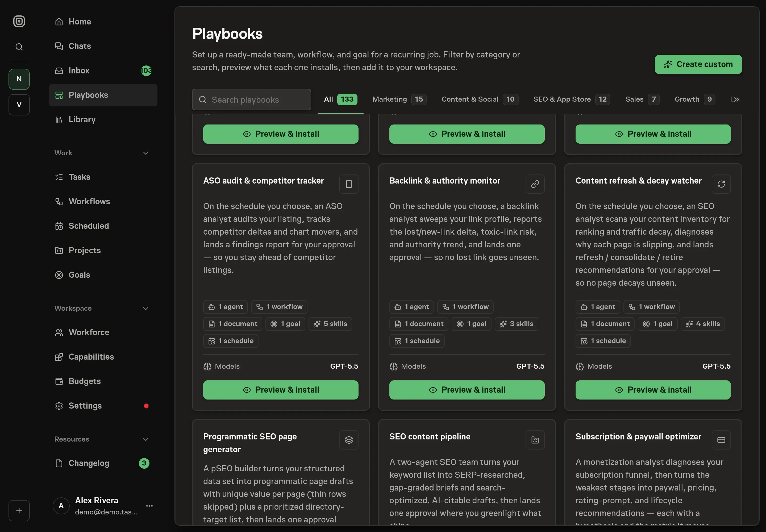The height and width of the screenshot is (532, 766).
Task: Collapse the Resources section
Action: click(x=146, y=439)
